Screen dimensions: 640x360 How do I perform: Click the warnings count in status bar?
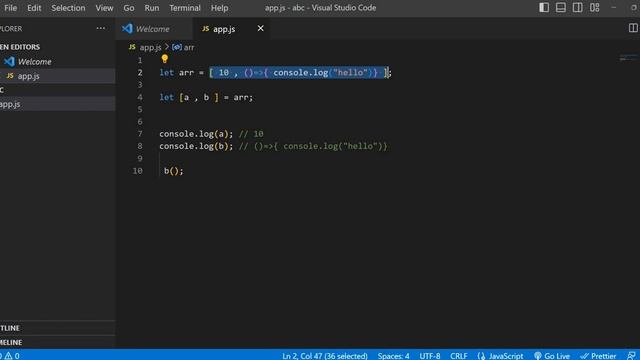click(12, 356)
